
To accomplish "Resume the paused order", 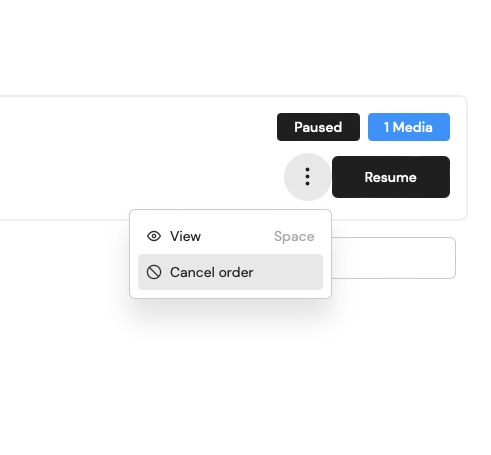I will pyautogui.click(x=391, y=177).
